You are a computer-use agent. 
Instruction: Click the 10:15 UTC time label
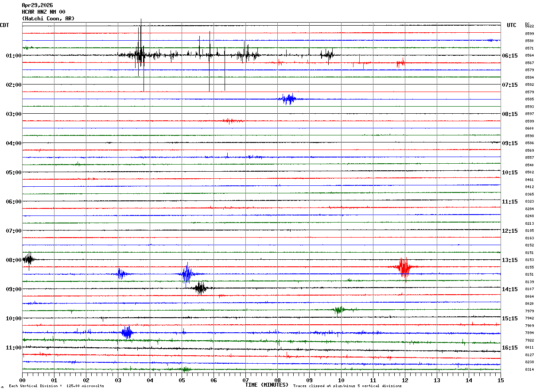click(x=510, y=173)
